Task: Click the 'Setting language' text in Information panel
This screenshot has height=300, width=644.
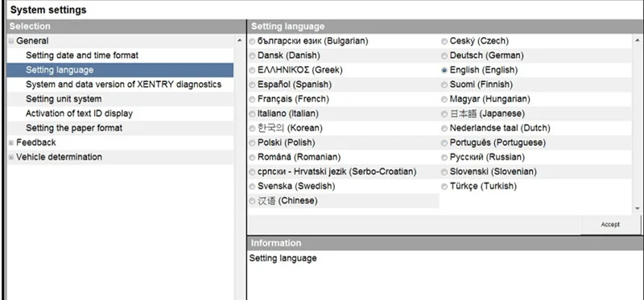Action: 283,258
